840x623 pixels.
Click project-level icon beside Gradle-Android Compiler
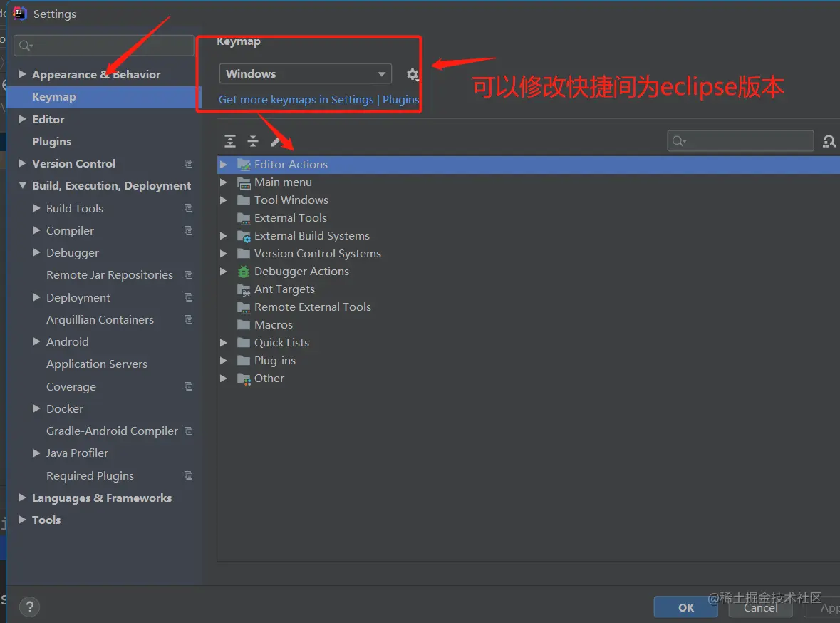pyautogui.click(x=188, y=431)
